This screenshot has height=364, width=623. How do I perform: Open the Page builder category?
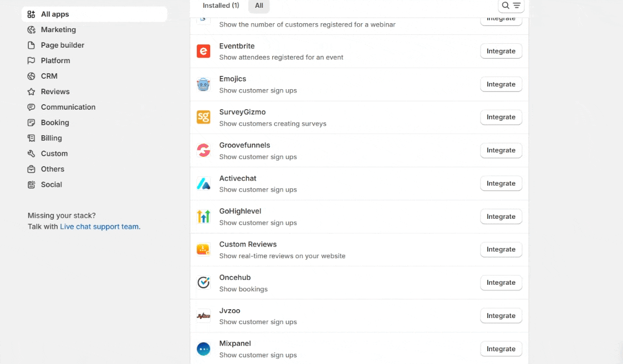(x=94, y=45)
